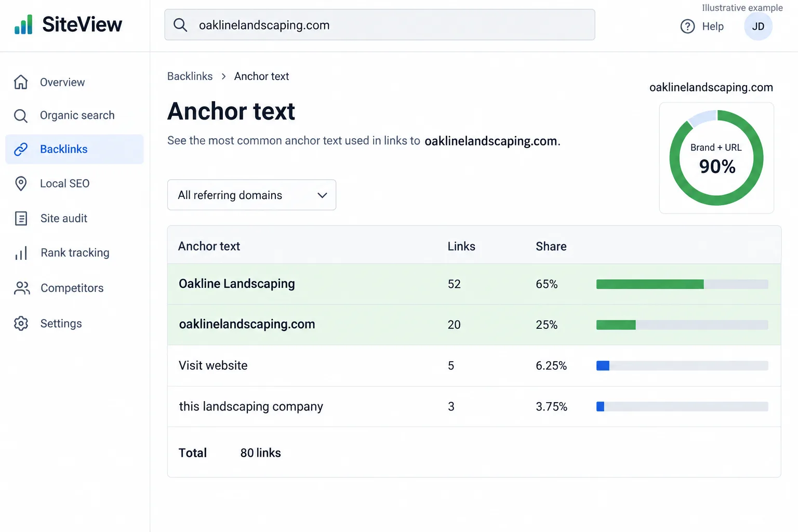The height and width of the screenshot is (532, 798).
Task: Sort by the Anchor text column header
Action: tap(209, 246)
